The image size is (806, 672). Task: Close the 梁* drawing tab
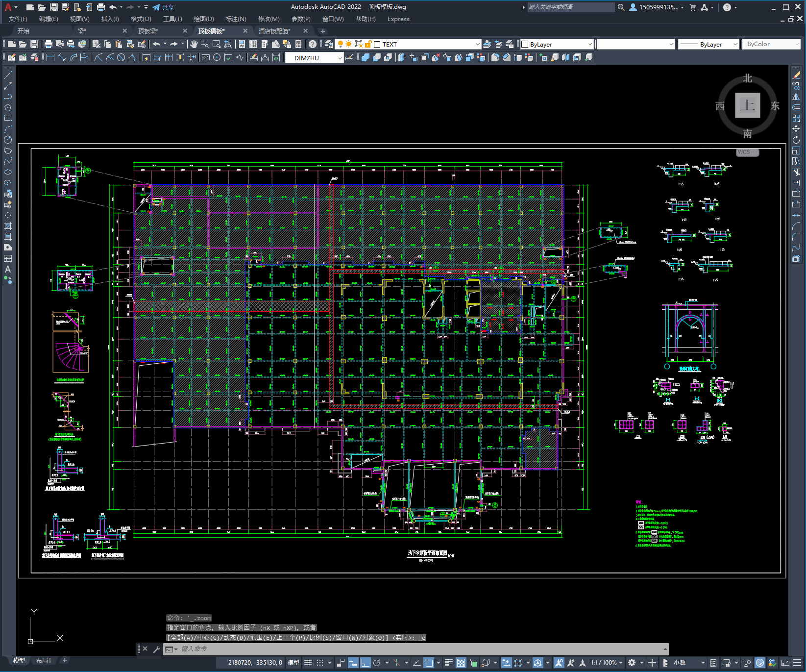click(124, 31)
